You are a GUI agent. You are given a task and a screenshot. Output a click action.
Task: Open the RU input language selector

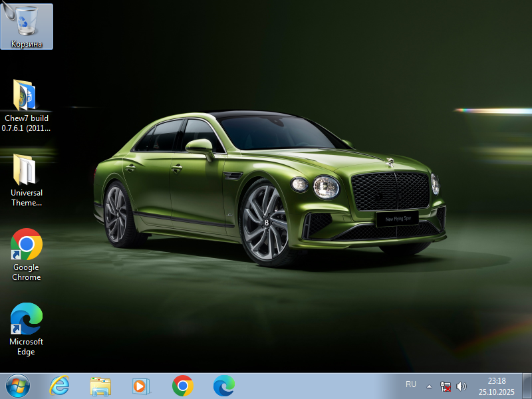(x=411, y=385)
